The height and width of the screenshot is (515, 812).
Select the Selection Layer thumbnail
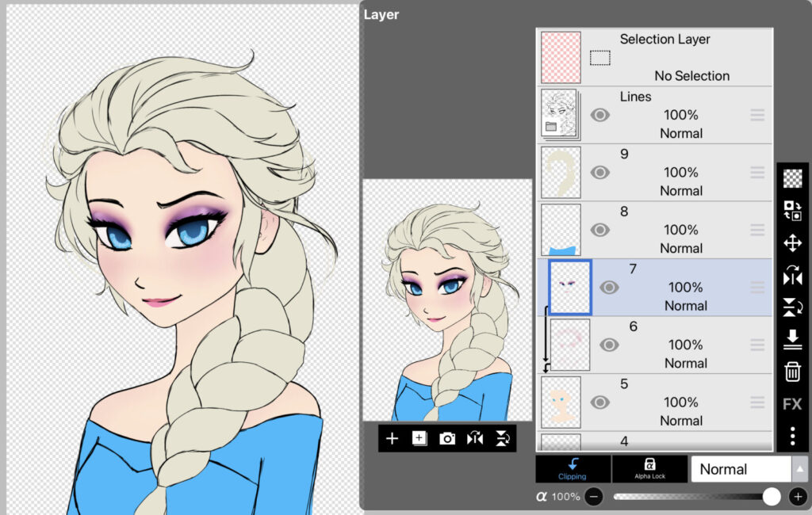(x=561, y=58)
